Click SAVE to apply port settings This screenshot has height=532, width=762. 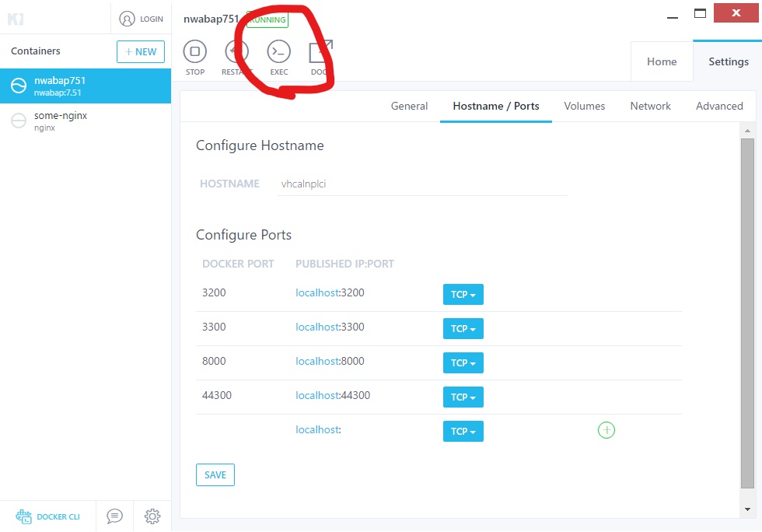pos(215,474)
